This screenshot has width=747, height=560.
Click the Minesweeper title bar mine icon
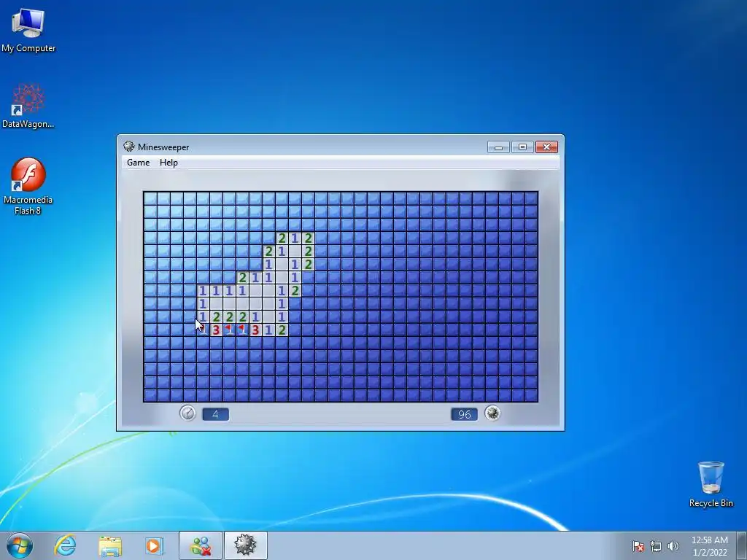(128, 147)
